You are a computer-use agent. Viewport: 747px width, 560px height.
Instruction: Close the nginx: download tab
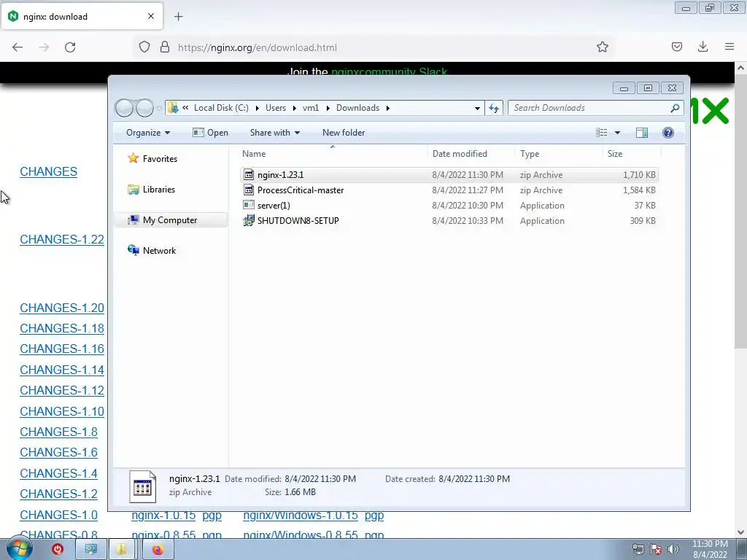click(x=151, y=16)
